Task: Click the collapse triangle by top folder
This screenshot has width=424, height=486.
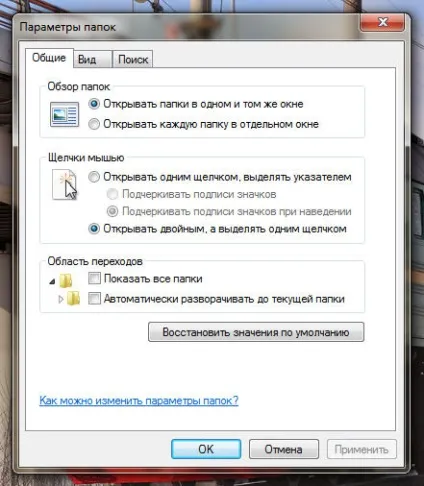Action: 52,282
